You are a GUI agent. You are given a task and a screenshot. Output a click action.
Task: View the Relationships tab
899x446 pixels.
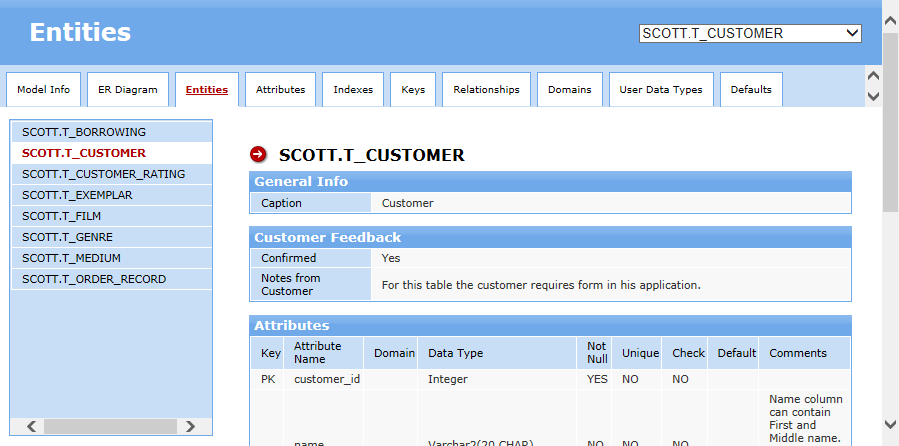point(486,90)
